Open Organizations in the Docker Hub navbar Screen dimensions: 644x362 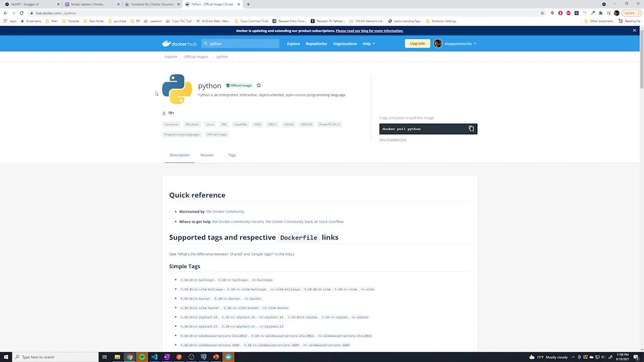pyautogui.click(x=345, y=44)
